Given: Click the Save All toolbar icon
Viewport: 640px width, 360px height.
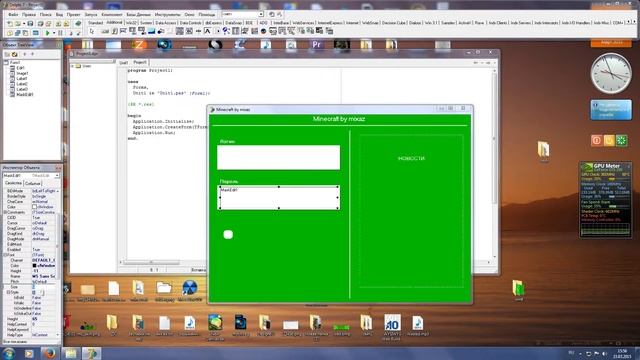Looking at the screenshot, I should [40, 24].
